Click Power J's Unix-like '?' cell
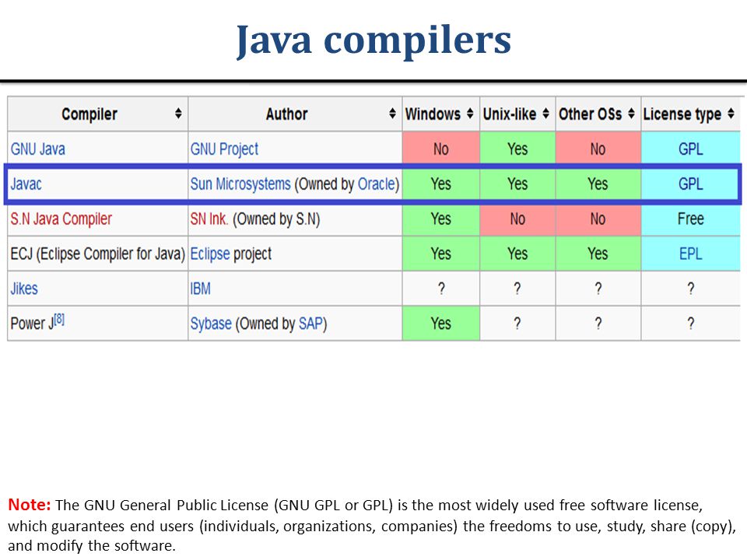The height and width of the screenshot is (560, 747). point(517,324)
